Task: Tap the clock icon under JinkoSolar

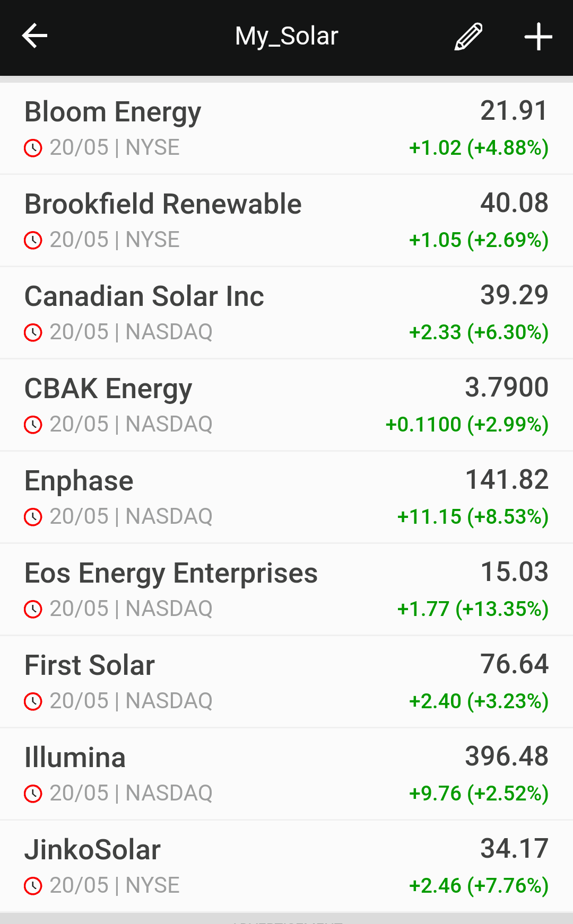Action: 33,886
